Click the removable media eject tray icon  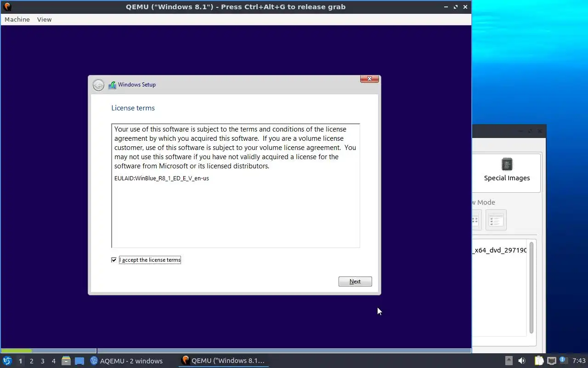(x=509, y=361)
